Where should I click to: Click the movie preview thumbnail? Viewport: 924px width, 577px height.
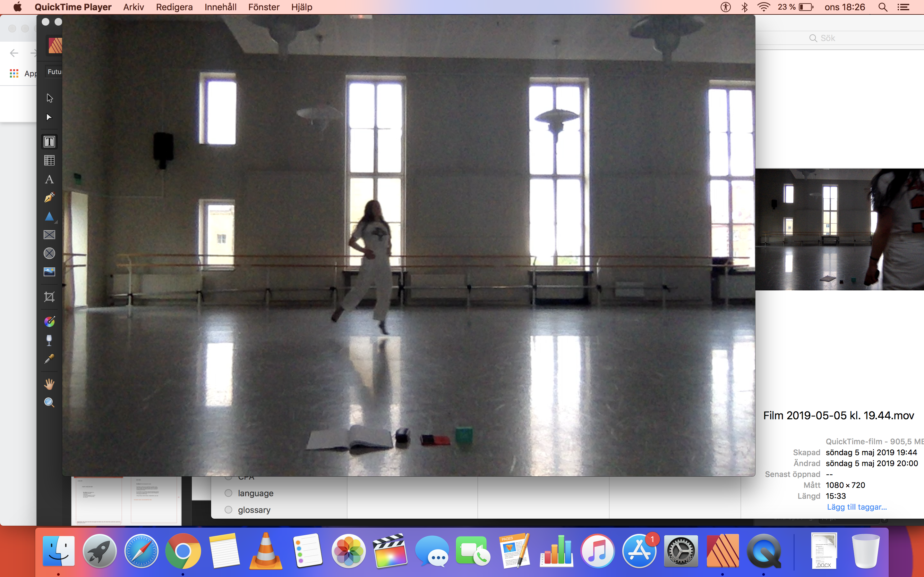[x=839, y=229]
